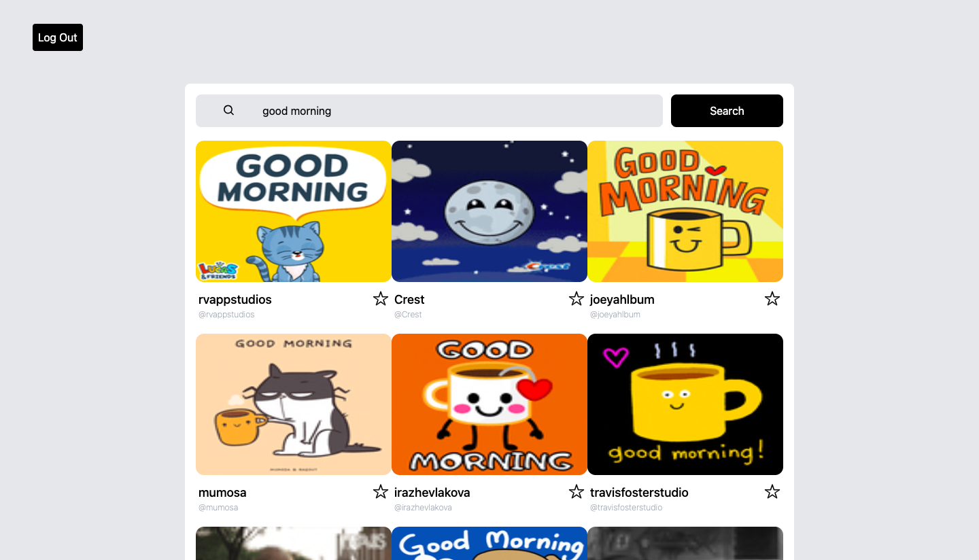Toggle favorite on the mumosa cat GIF
Screen dimensions: 979x560
click(380, 491)
